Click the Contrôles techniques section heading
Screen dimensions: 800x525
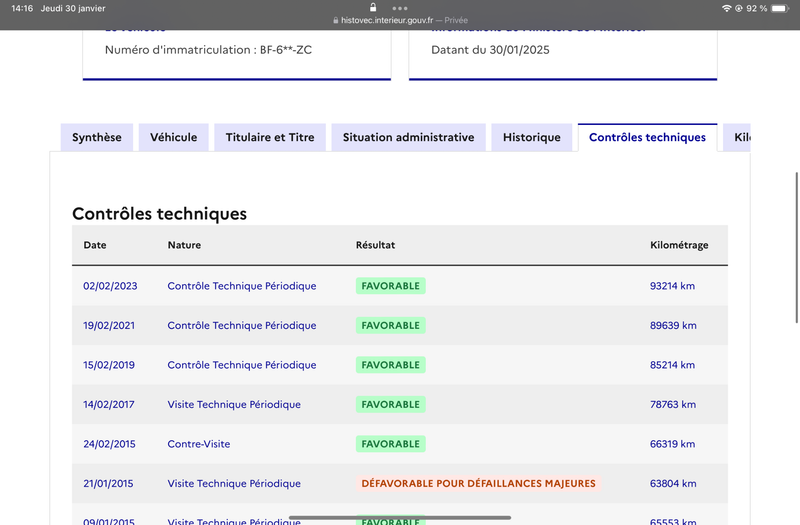pos(159,214)
